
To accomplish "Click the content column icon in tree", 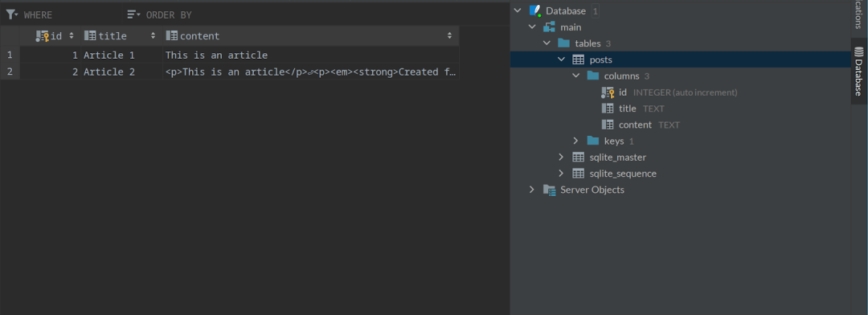I will click(608, 125).
